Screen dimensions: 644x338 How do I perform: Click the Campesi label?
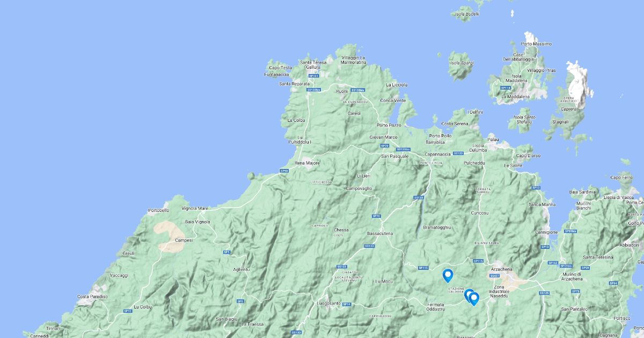point(184,240)
